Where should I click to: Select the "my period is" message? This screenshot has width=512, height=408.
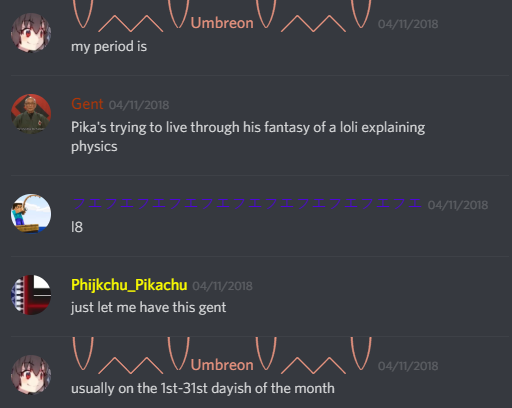pyautogui.click(x=109, y=47)
